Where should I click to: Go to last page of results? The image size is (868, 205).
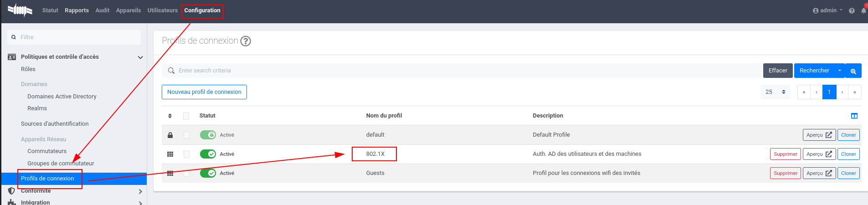pyautogui.click(x=855, y=92)
